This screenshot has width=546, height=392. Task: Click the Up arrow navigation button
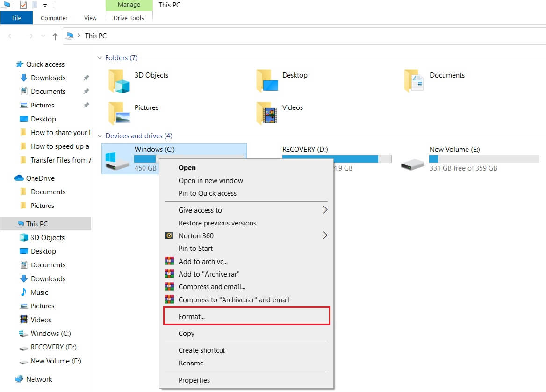pos(55,36)
